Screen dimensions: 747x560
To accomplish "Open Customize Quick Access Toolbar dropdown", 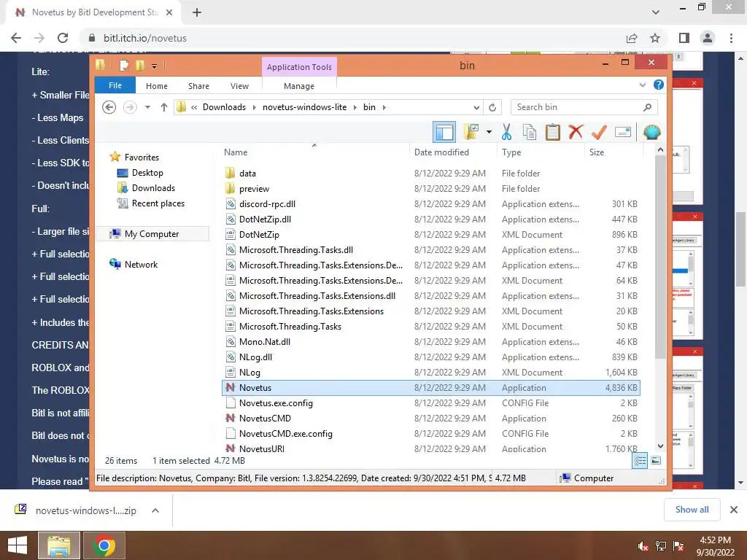I will click(155, 66).
